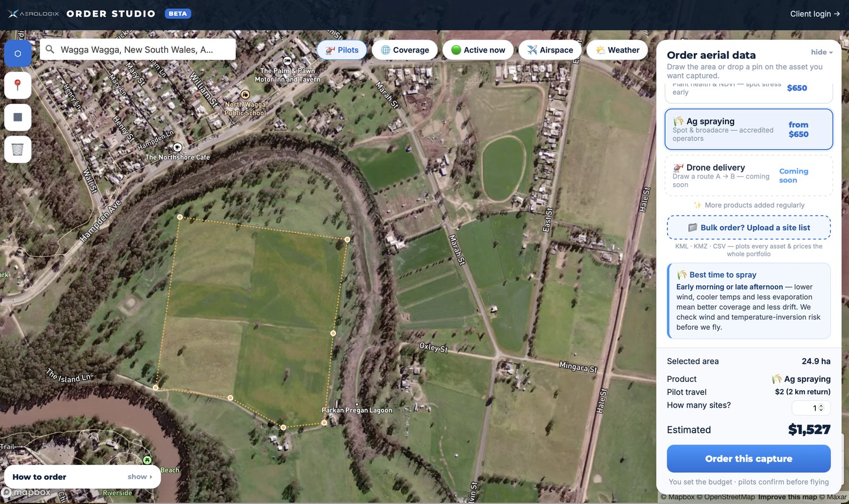
Task: Delete drawn area with trash bin tool
Action: (x=18, y=149)
